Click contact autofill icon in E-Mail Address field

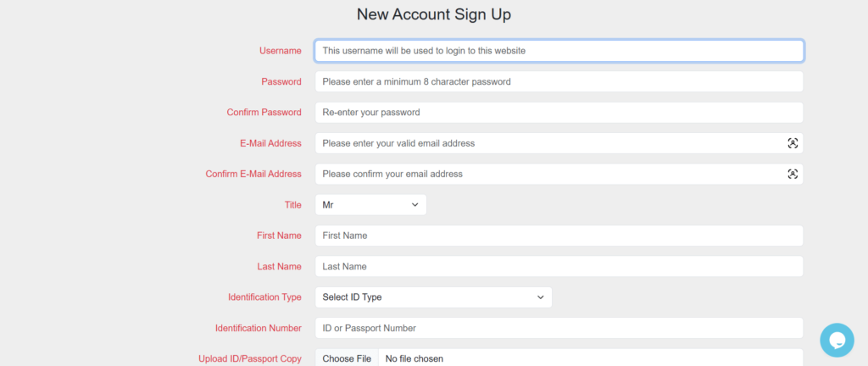click(x=793, y=143)
